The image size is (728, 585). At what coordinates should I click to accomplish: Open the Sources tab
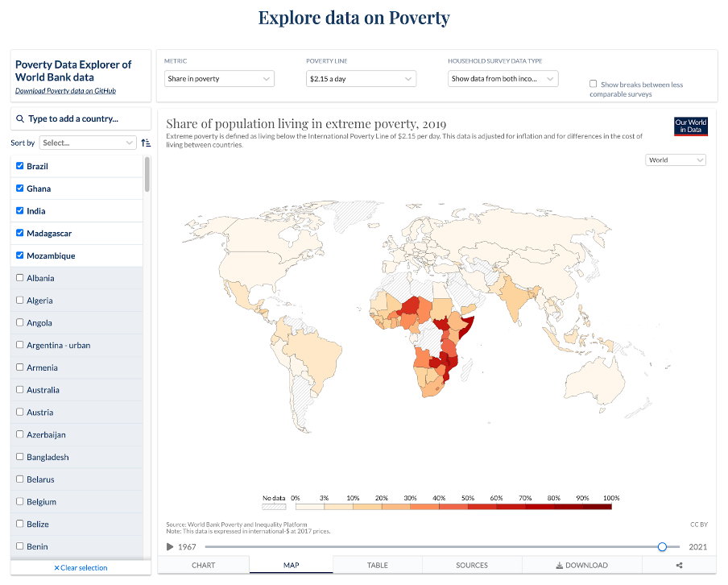(472, 565)
